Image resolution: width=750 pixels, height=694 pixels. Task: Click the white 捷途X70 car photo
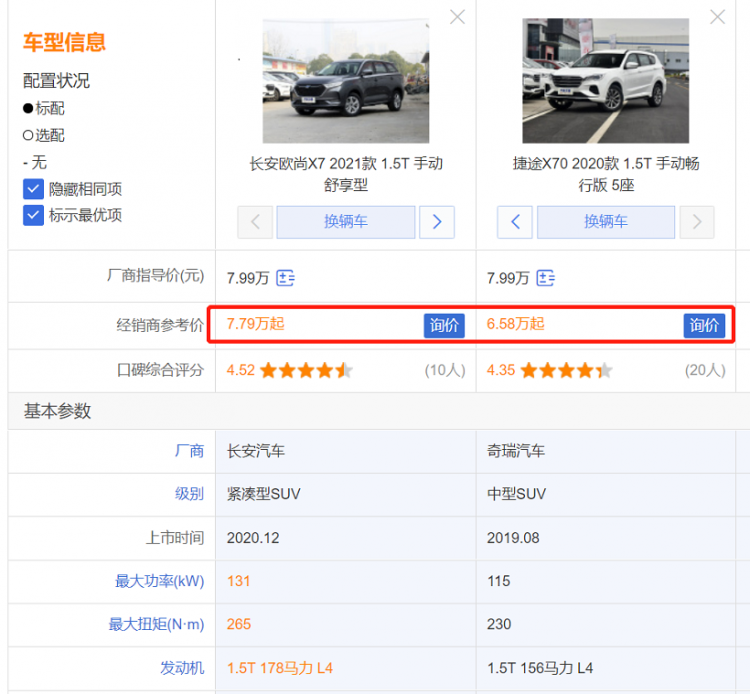(x=605, y=81)
